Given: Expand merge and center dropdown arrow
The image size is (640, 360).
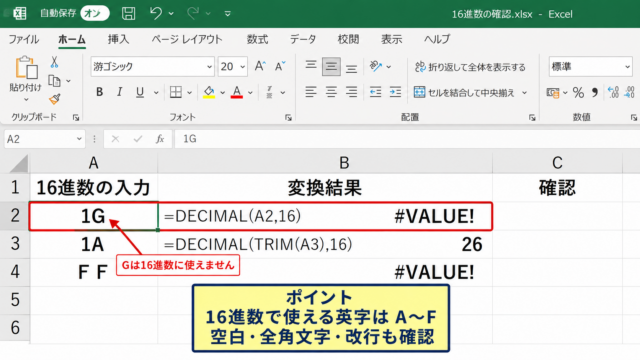Looking at the screenshot, I should click(x=524, y=93).
